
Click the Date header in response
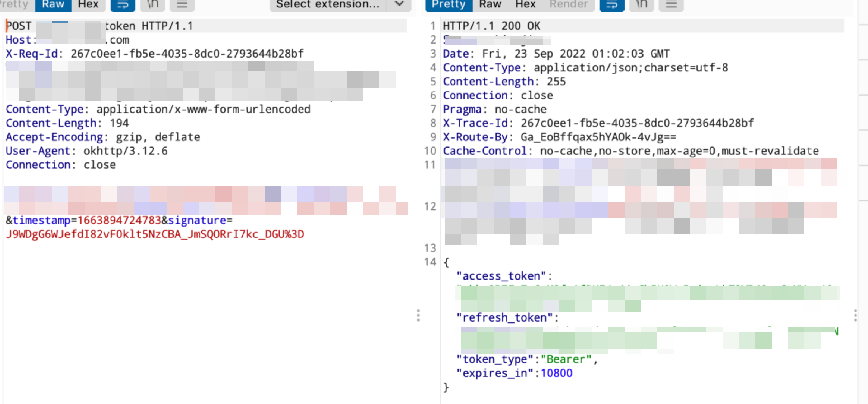point(556,54)
